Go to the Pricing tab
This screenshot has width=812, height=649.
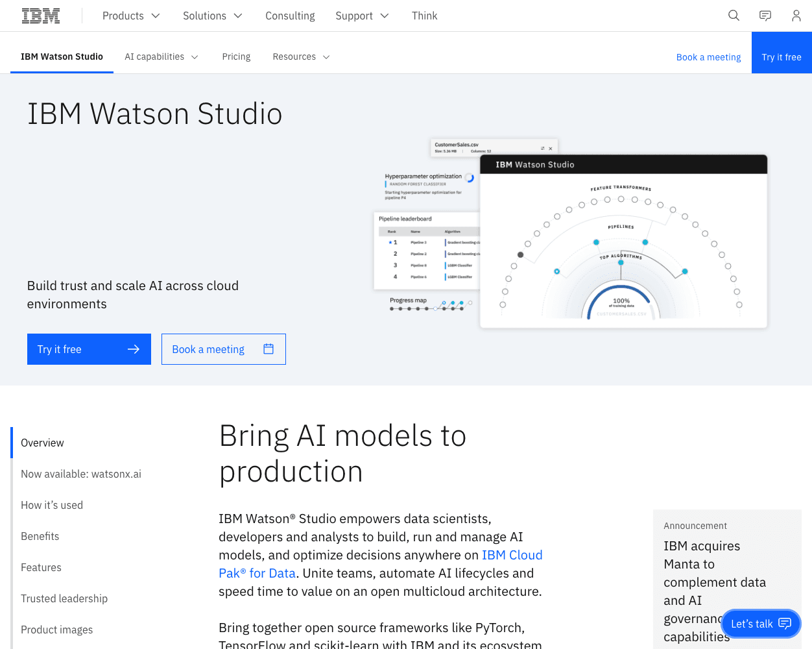[x=236, y=56]
